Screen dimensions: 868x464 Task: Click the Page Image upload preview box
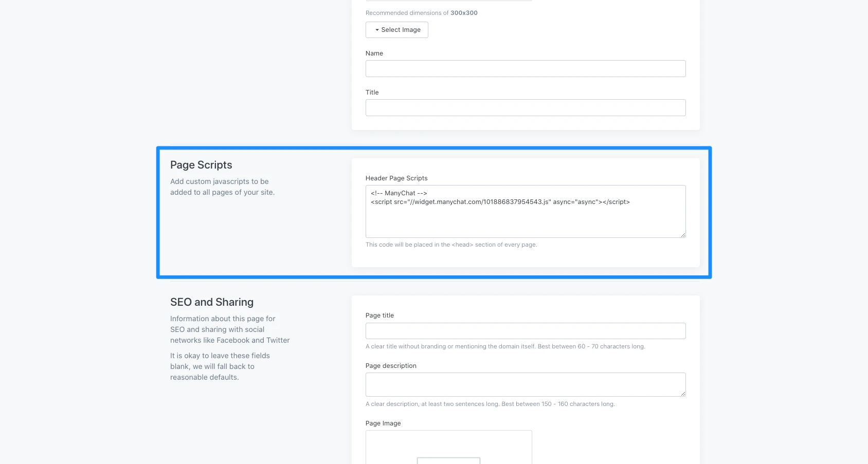449,447
